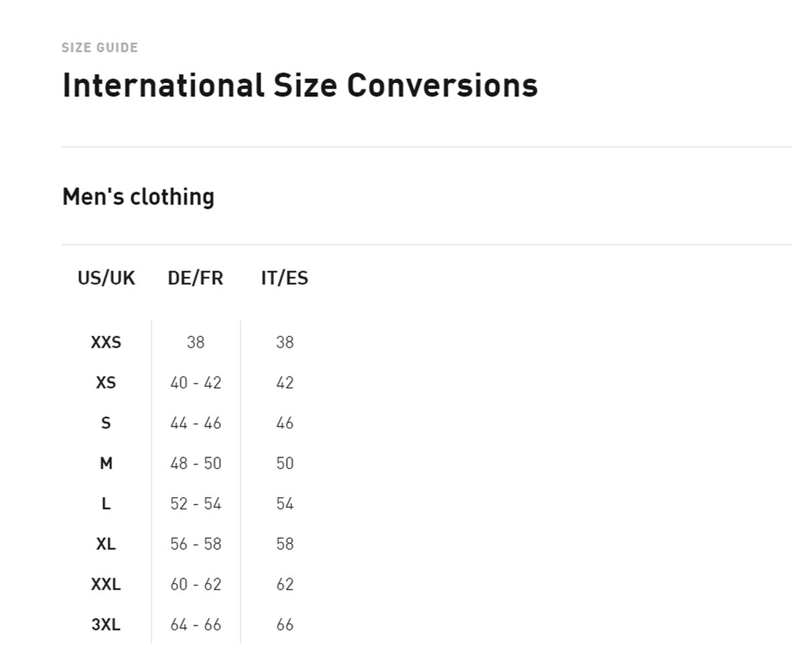The image size is (812, 666).
Task: Click the M size row label
Action: click(106, 463)
